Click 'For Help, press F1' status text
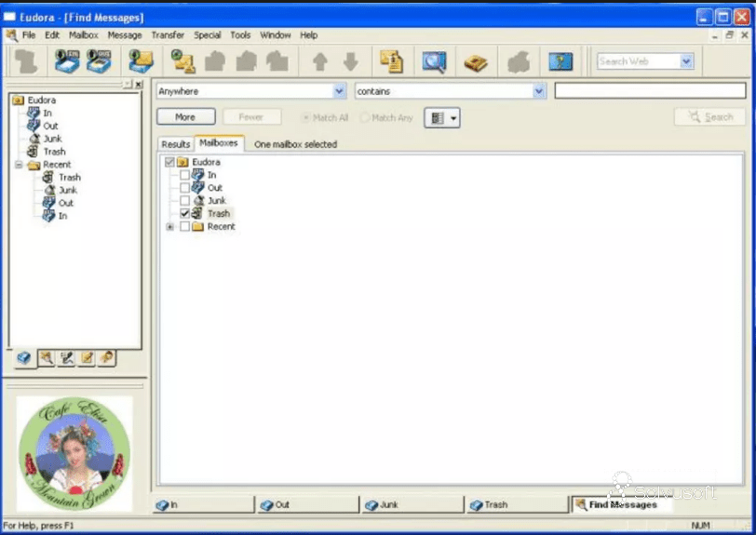 coord(38,526)
